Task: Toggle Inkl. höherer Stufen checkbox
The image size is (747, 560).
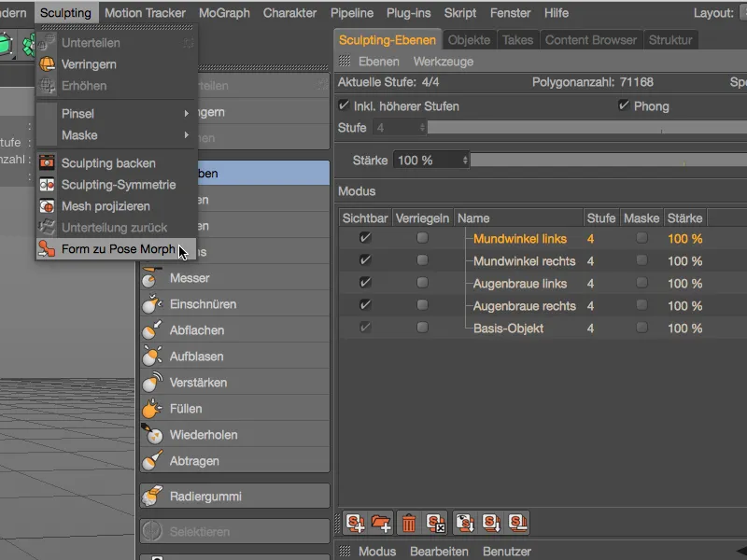Action: [344, 105]
